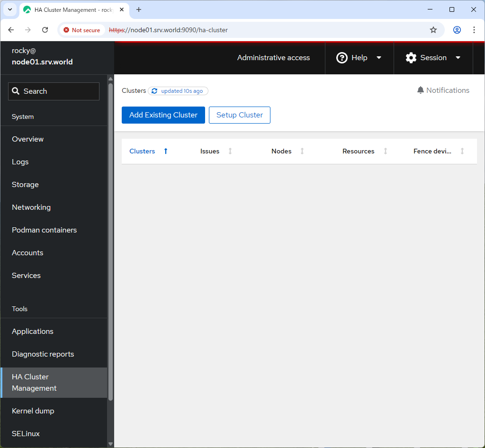The width and height of the screenshot is (485, 448).
Task: Expand the Help dropdown chevron
Action: pyautogui.click(x=378, y=58)
